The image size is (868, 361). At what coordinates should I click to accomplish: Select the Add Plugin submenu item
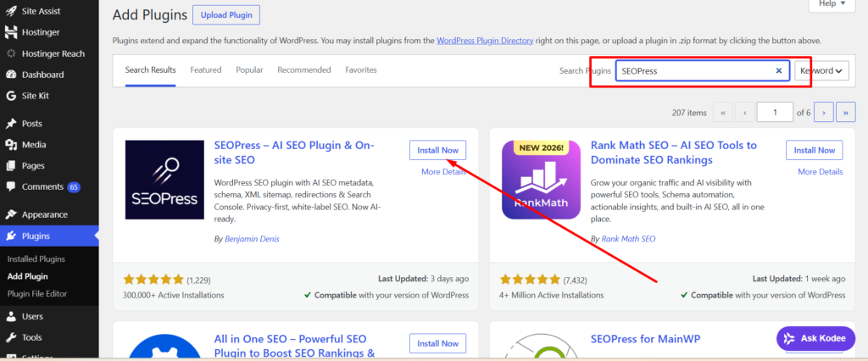(x=28, y=276)
